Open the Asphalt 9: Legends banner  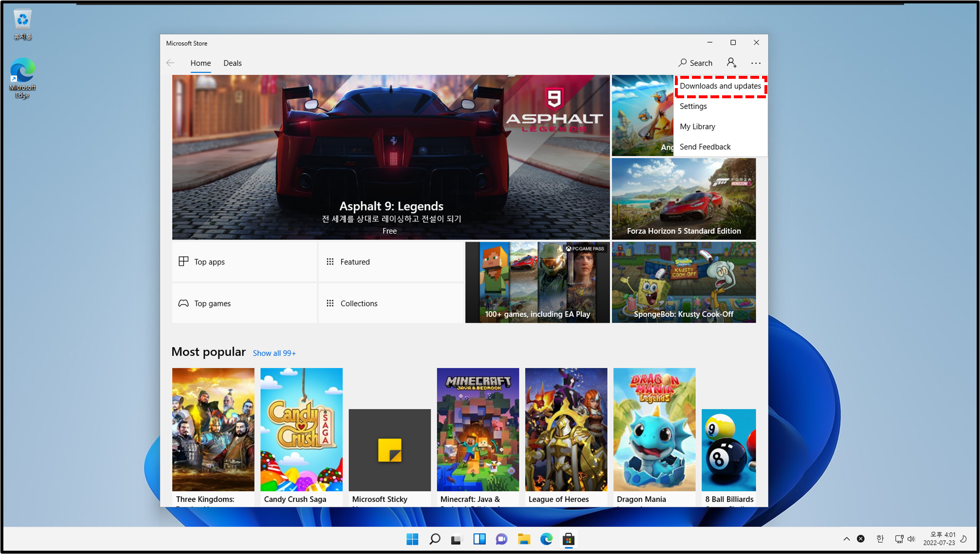pos(391,157)
